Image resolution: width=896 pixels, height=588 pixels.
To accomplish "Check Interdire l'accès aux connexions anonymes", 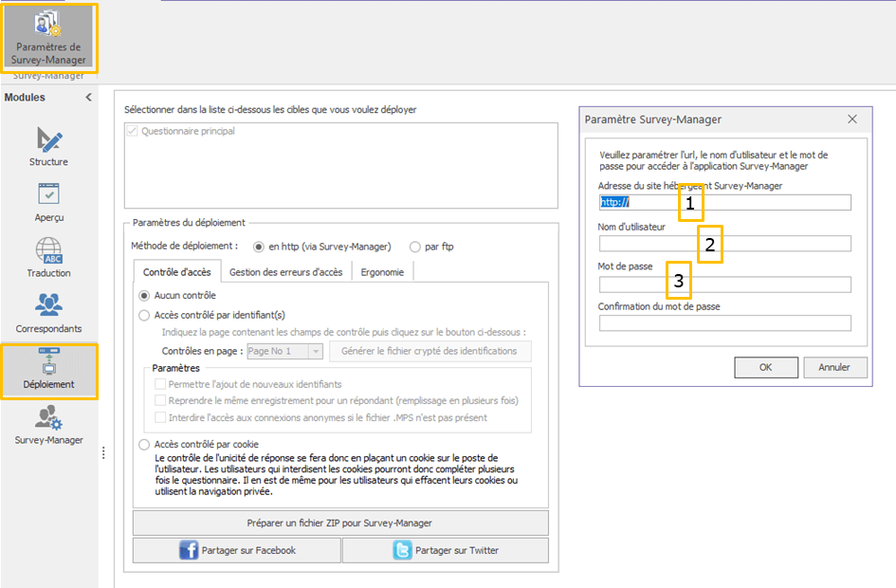I will (160, 417).
